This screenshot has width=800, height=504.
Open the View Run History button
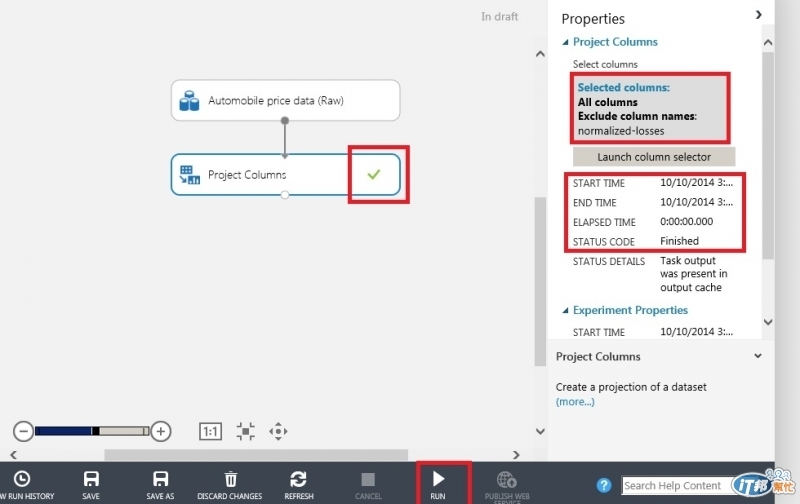pyautogui.click(x=22, y=485)
